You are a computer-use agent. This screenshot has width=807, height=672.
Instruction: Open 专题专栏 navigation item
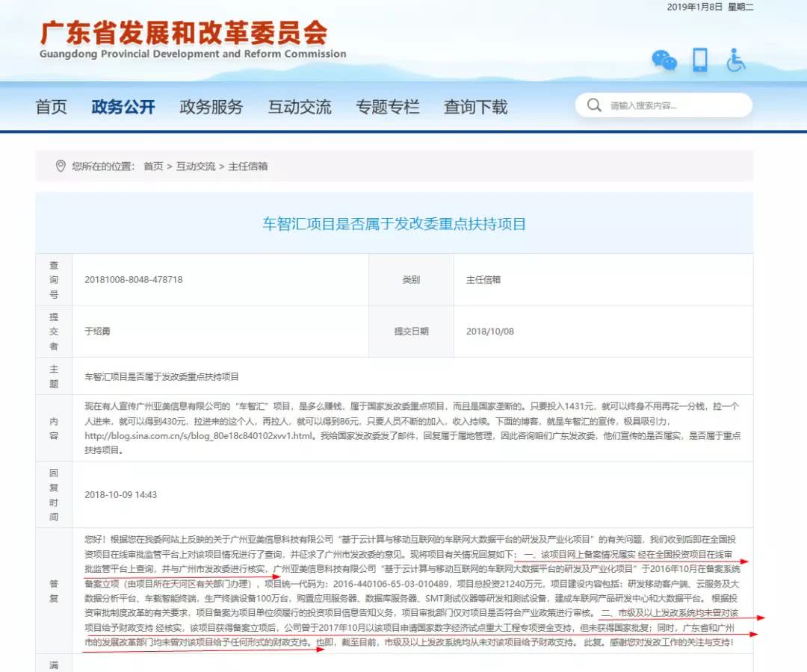pyautogui.click(x=388, y=107)
